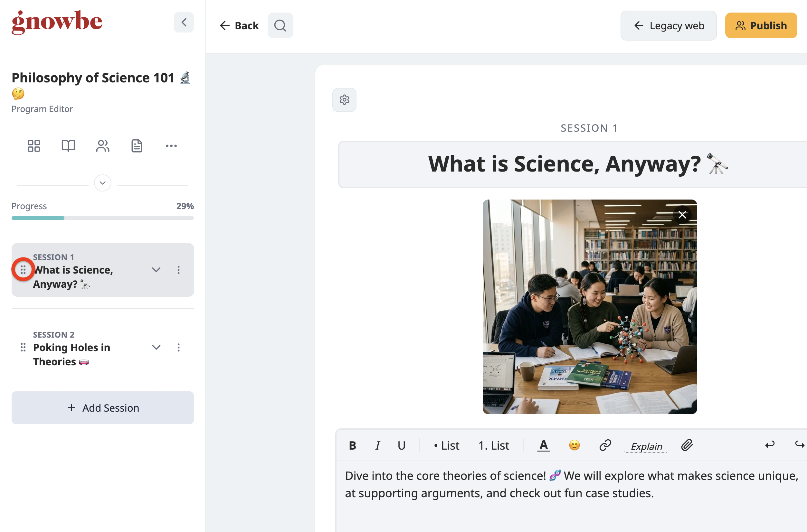The image size is (807, 532).
Task: Open the emoji picker
Action: pyautogui.click(x=574, y=445)
